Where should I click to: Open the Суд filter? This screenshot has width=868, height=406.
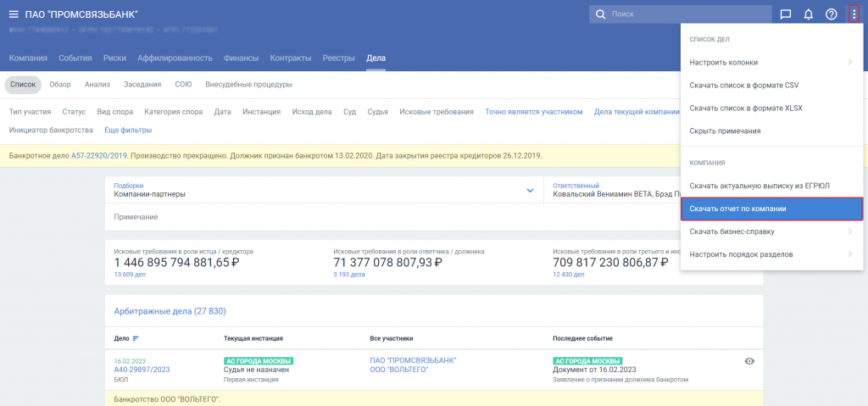[350, 112]
